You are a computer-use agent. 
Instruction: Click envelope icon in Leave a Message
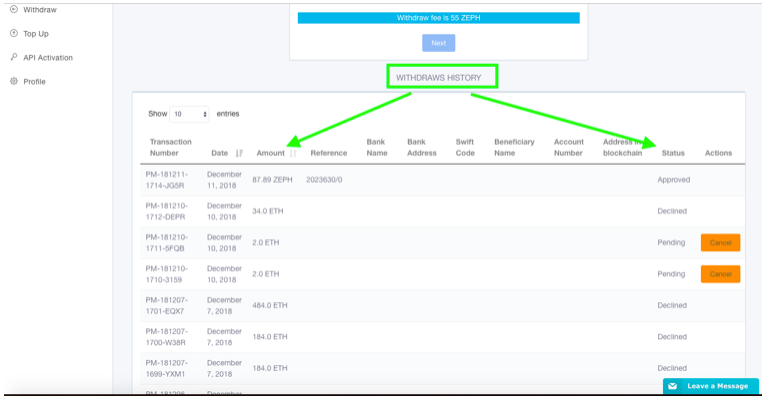click(673, 386)
